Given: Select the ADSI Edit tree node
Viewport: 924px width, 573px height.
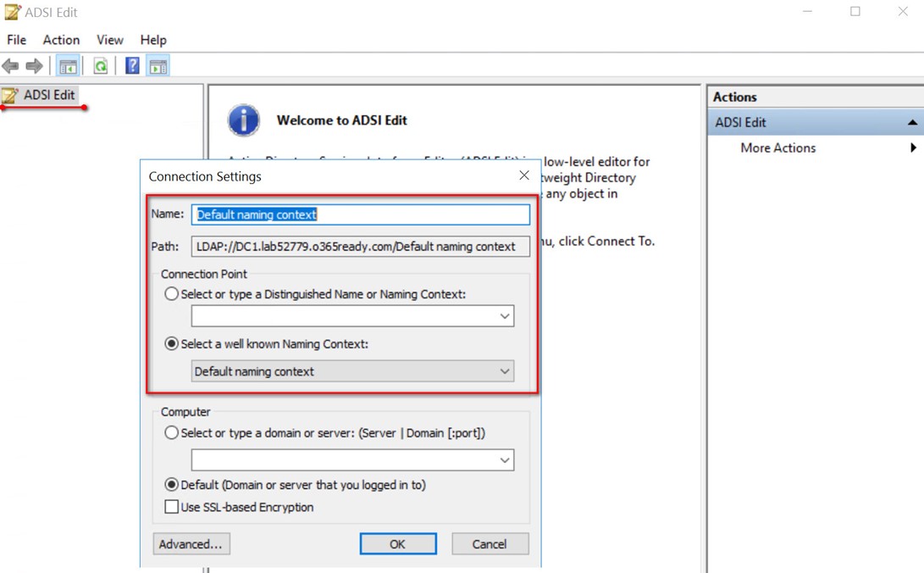Looking at the screenshot, I should (x=49, y=95).
